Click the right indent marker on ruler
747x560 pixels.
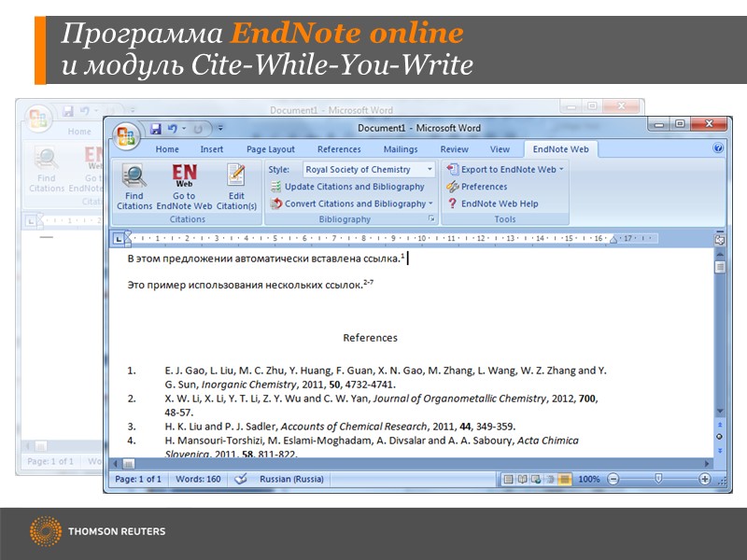coord(613,240)
